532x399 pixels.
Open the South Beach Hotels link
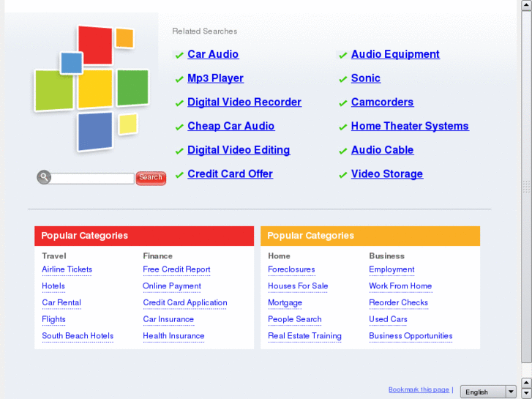click(x=78, y=336)
